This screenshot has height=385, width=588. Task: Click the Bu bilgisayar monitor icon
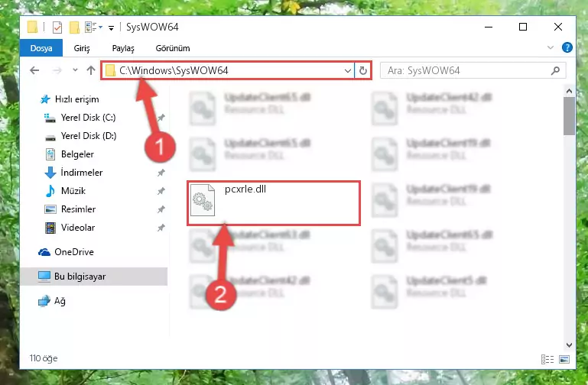44,277
